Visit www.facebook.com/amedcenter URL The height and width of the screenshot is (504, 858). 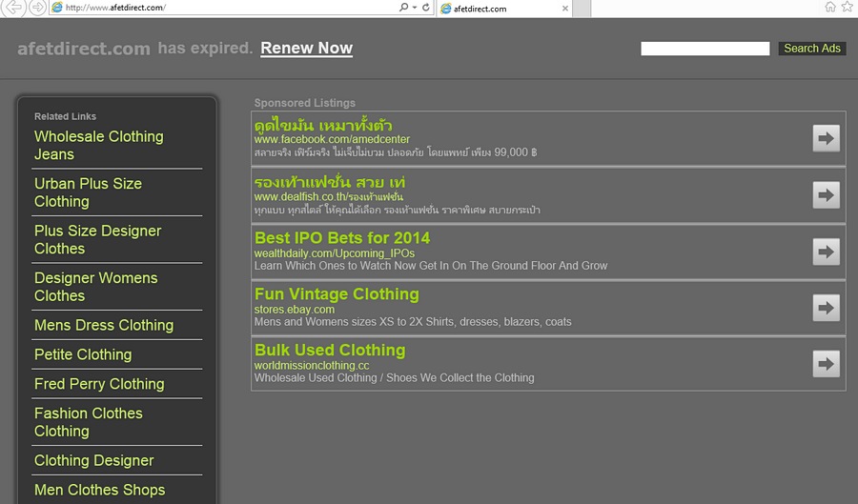pos(332,139)
